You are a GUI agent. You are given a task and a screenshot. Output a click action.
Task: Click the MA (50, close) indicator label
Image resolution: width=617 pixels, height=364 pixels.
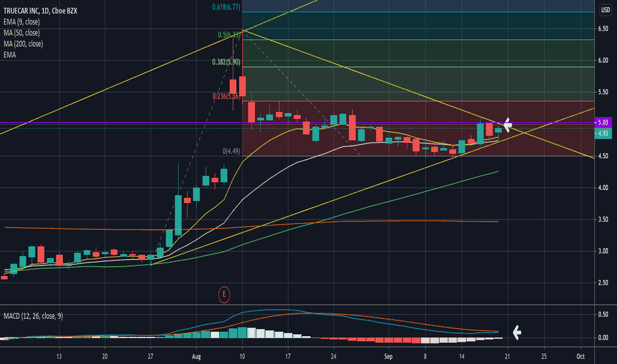[x=22, y=32]
